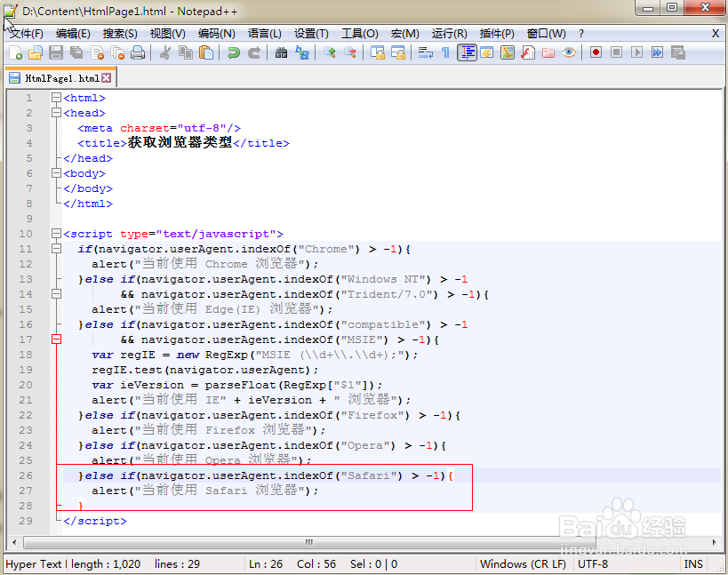Cut the selected text with scissors icon

point(164,53)
